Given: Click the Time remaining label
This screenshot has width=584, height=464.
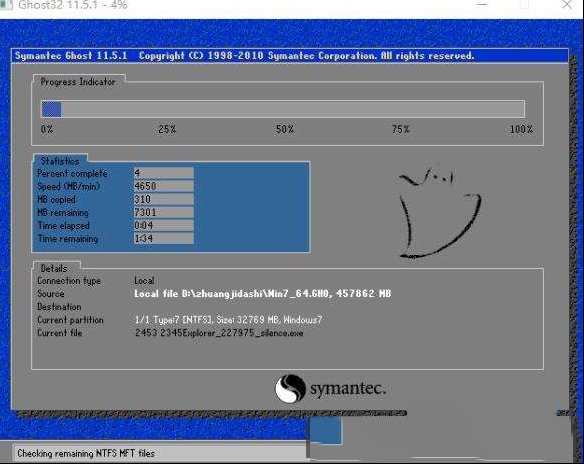Looking at the screenshot, I should tap(68, 239).
